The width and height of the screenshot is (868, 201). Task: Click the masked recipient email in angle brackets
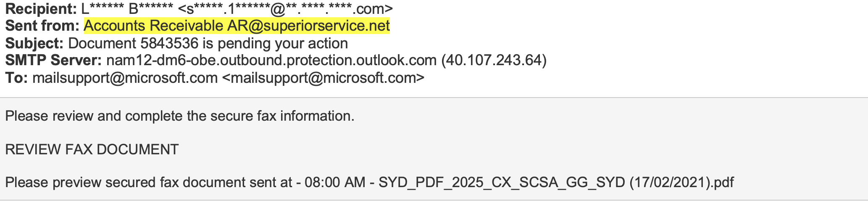tap(285, 8)
